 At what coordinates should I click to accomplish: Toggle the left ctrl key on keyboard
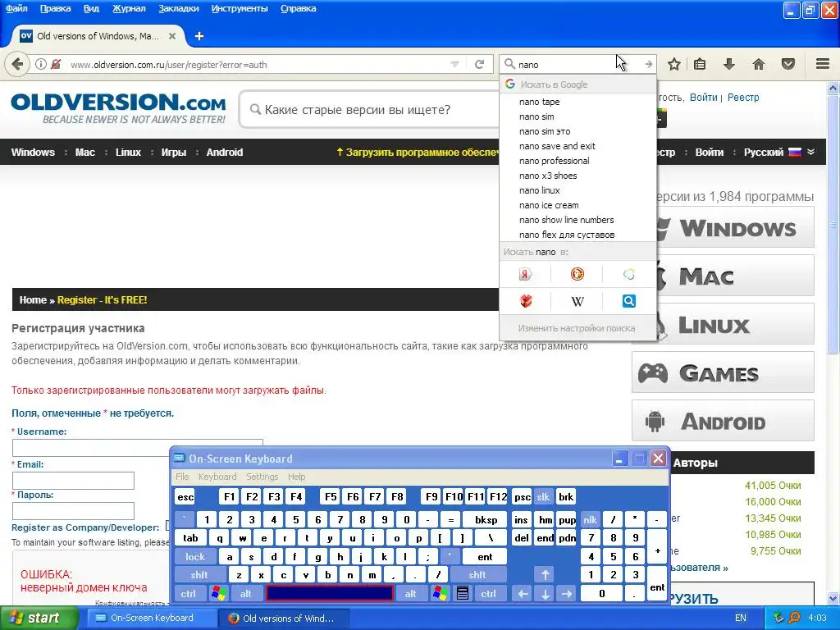188,594
